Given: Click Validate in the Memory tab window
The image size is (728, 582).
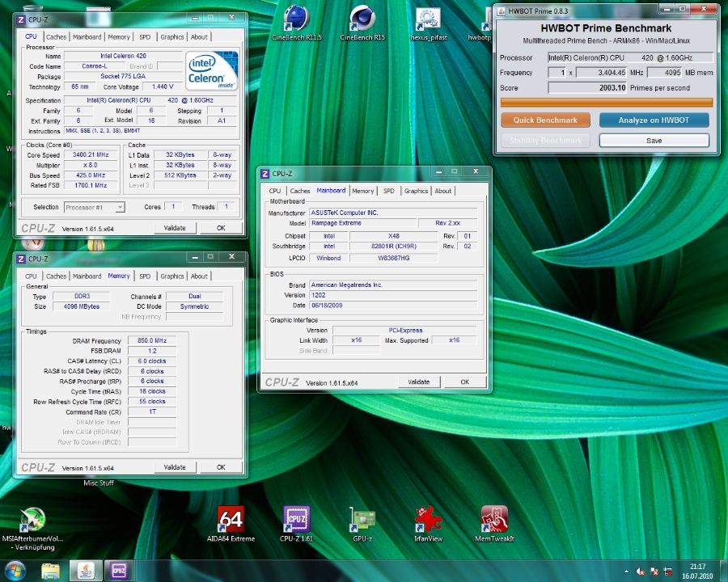Looking at the screenshot, I should [175, 467].
